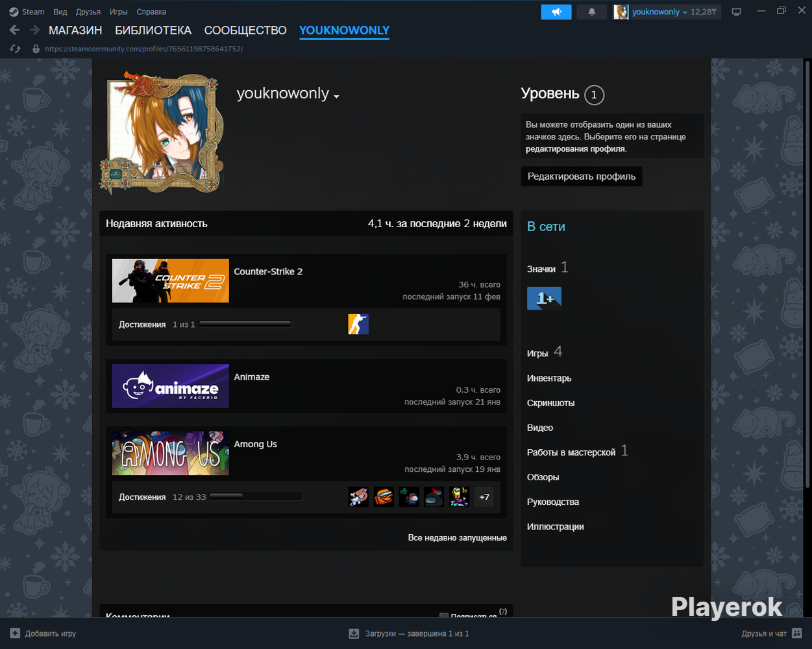The height and width of the screenshot is (649, 812).
Task: Open the Справка menu
Action: tap(151, 12)
